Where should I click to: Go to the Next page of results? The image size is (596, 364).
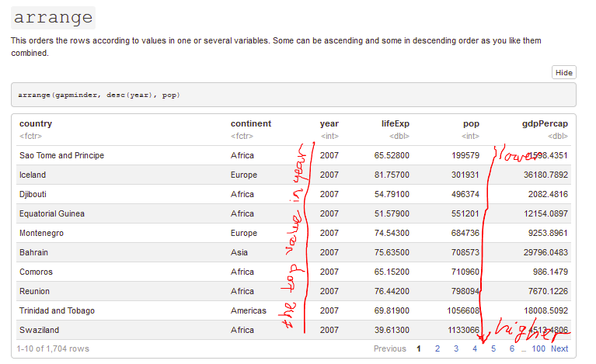click(x=559, y=348)
